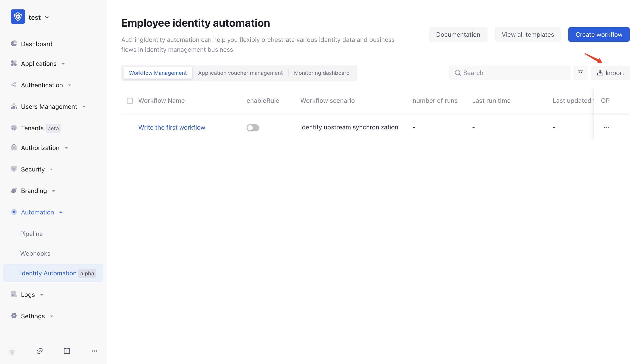
Task: Expand the Applications menu
Action: [x=39, y=64]
